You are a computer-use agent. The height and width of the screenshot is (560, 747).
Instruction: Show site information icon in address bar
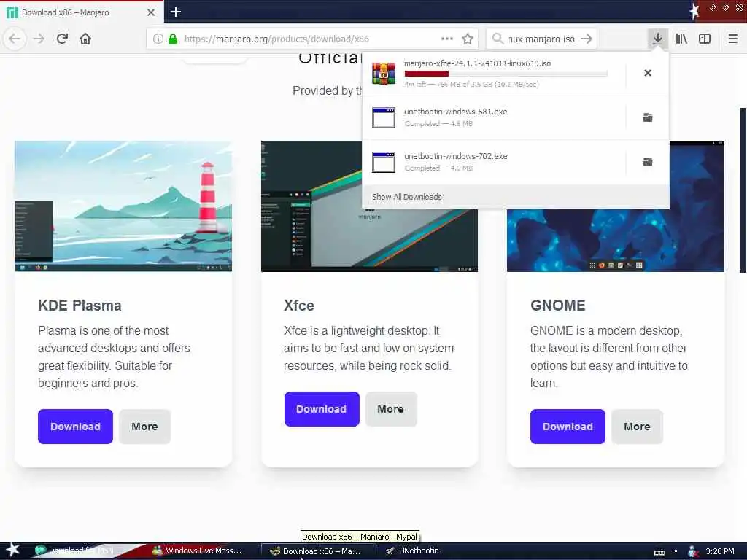coord(158,39)
